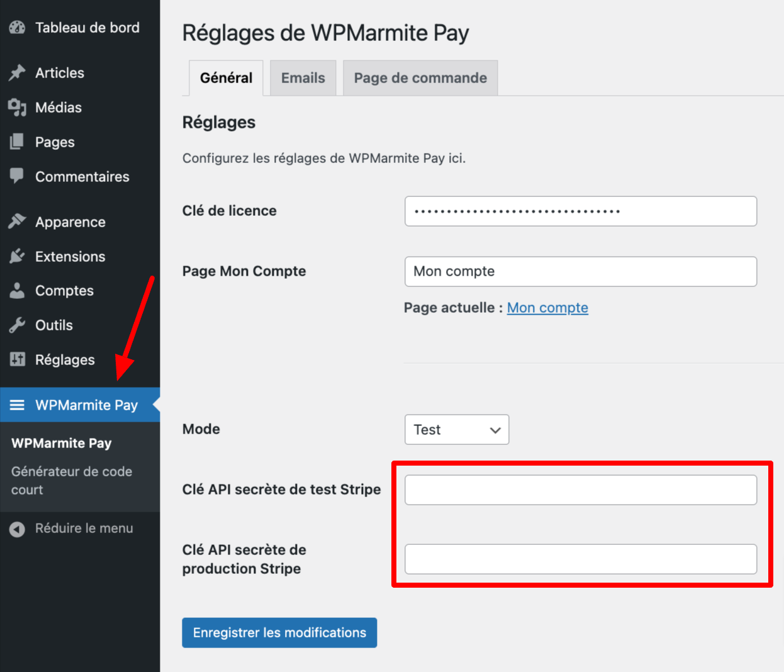784x672 pixels.
Task: Open the WPMarmite Pay submenu entry
Action: 62,443
